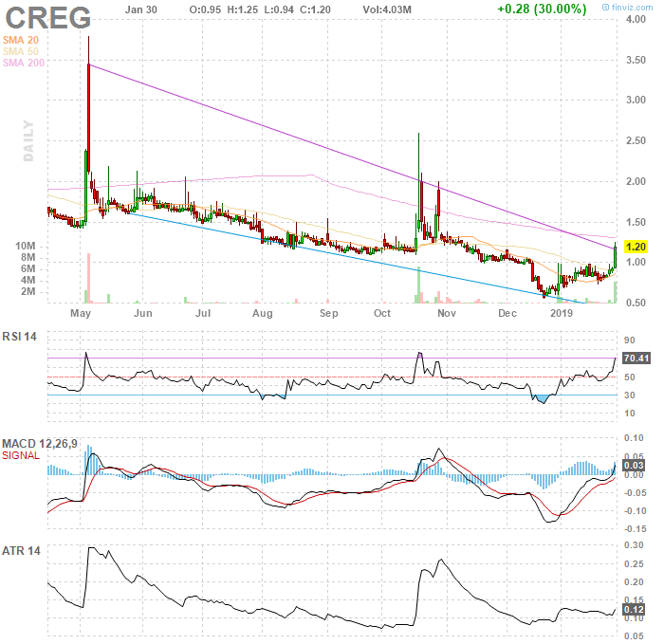This screenshot has height=644, width=664.
Task: Click the 4M volume axis label
Action: point(28,281)
